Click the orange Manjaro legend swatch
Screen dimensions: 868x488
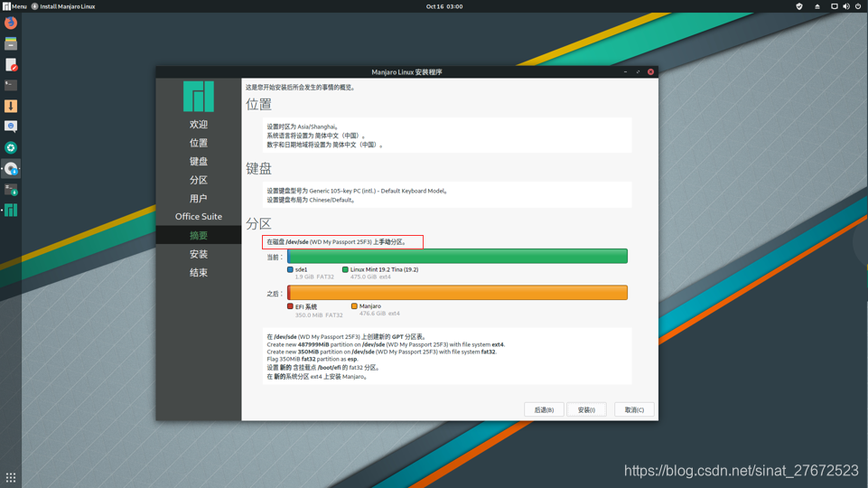[354, 306]
